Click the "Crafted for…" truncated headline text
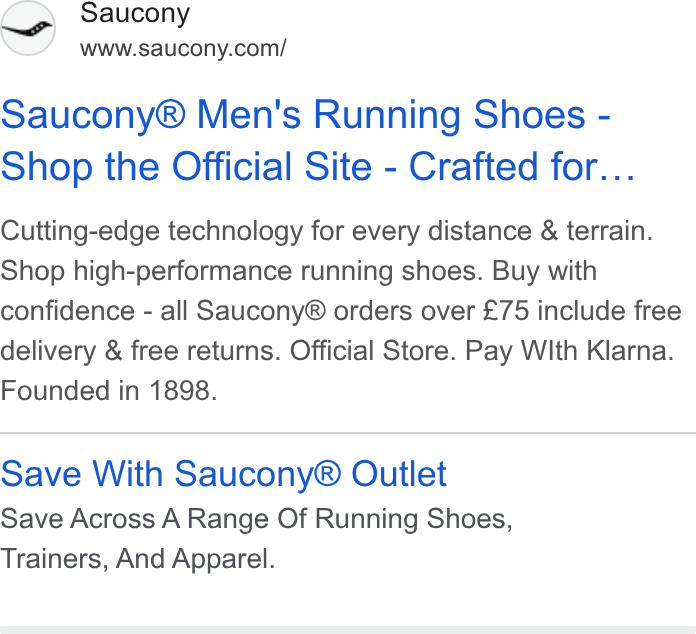The height and width of the screenshot is (634, 696). click(522, 166)
